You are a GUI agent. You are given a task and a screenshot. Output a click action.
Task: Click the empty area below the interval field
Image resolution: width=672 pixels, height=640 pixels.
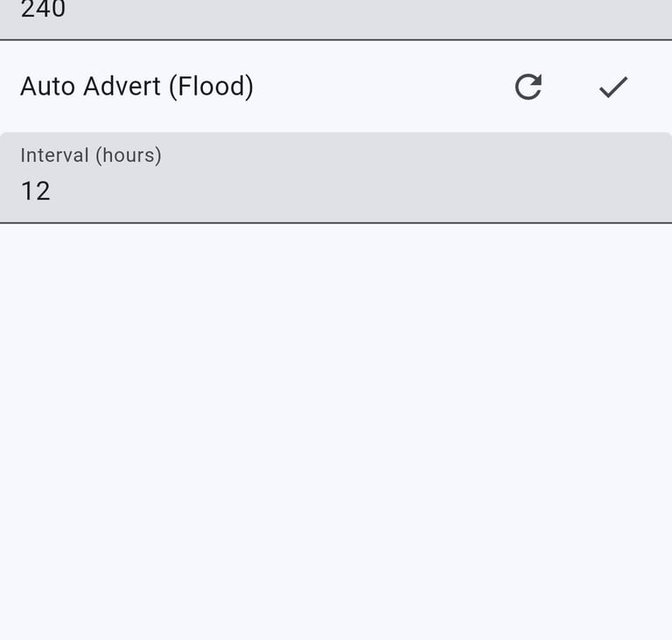click(336, 420)
